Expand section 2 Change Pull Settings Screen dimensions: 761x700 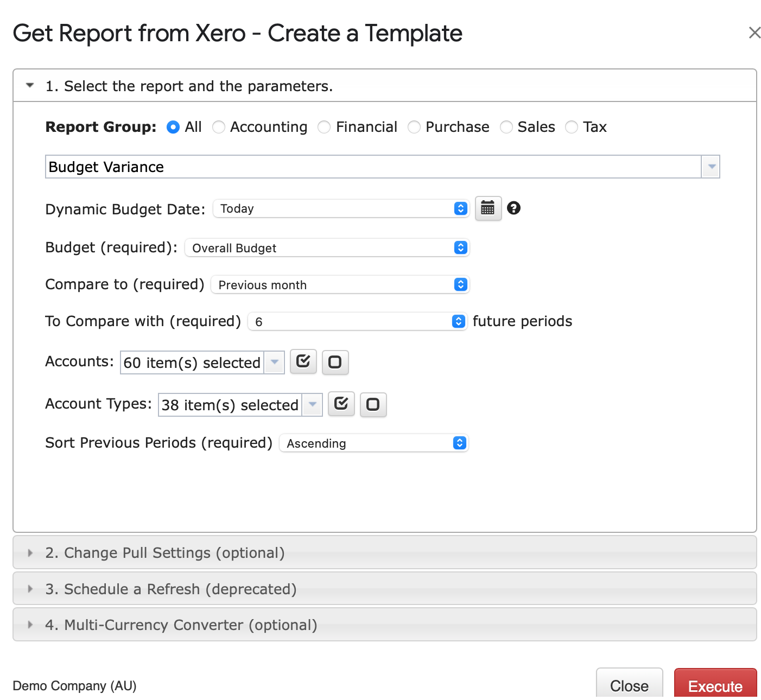[385, 552]
